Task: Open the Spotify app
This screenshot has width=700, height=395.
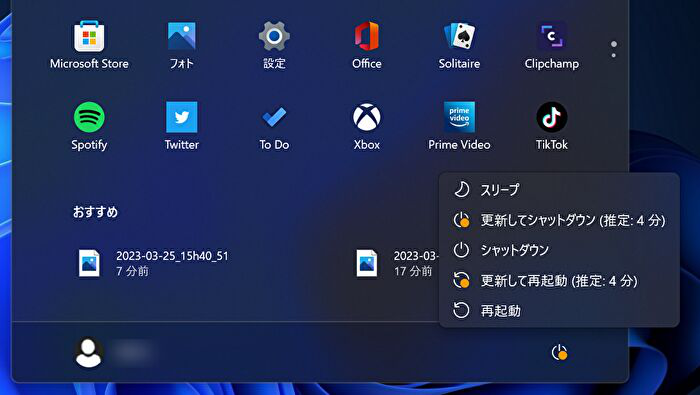Action: pyautogui.click(x=89, y=126)
